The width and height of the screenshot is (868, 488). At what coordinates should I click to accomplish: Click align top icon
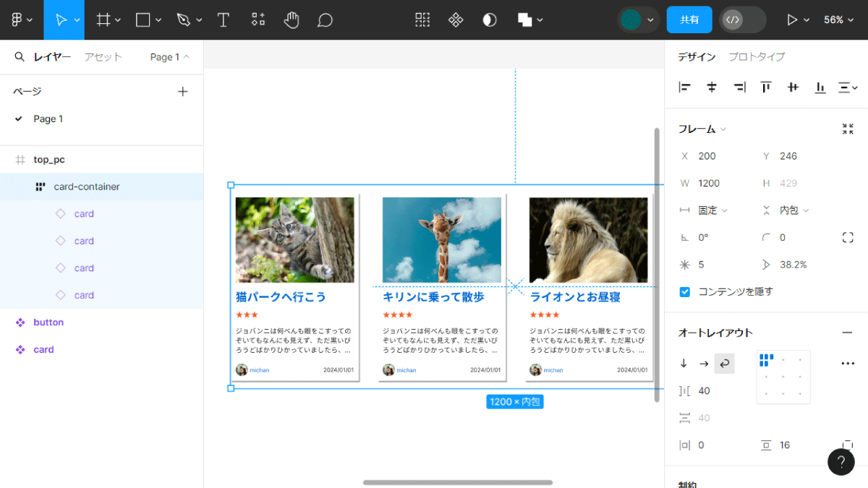(766, 87)
